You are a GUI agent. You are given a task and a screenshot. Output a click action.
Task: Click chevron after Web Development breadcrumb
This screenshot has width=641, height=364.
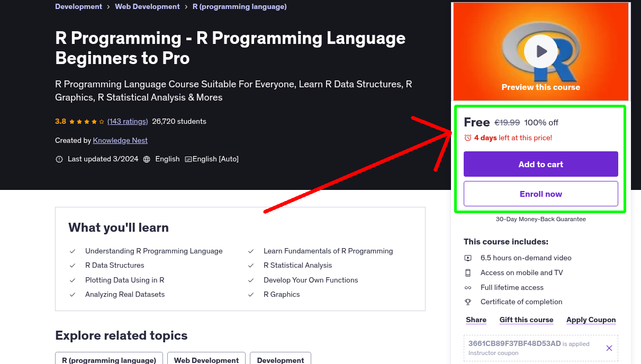186,7
